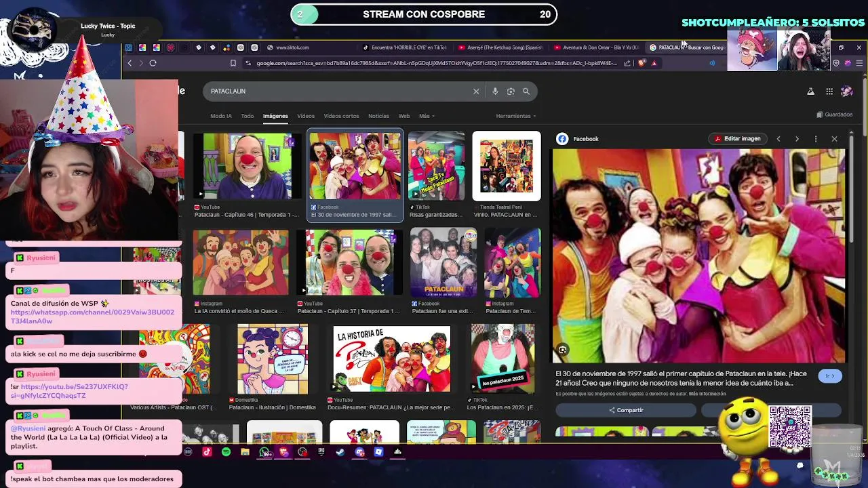This screenshot has width=868, height=488.
Task: Open the Más información copyright link
Action: pos(707,394)
